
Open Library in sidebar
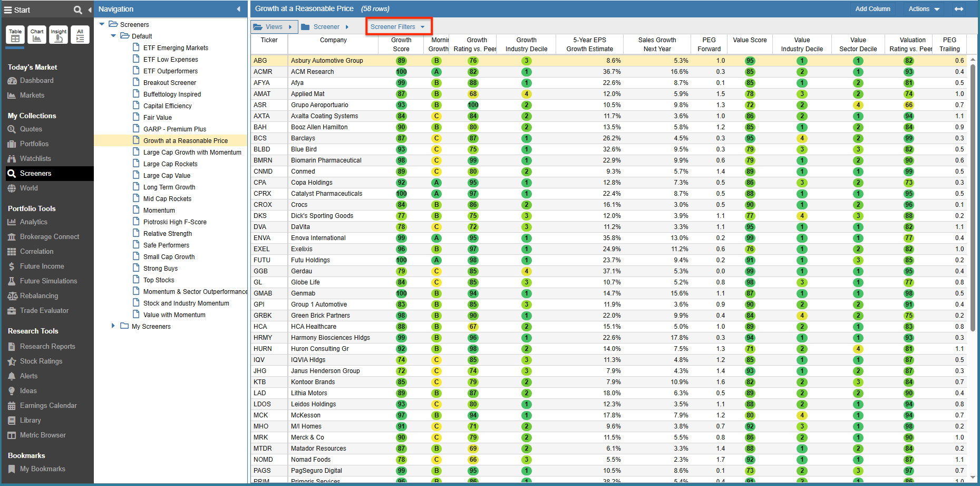click(30, 421)
